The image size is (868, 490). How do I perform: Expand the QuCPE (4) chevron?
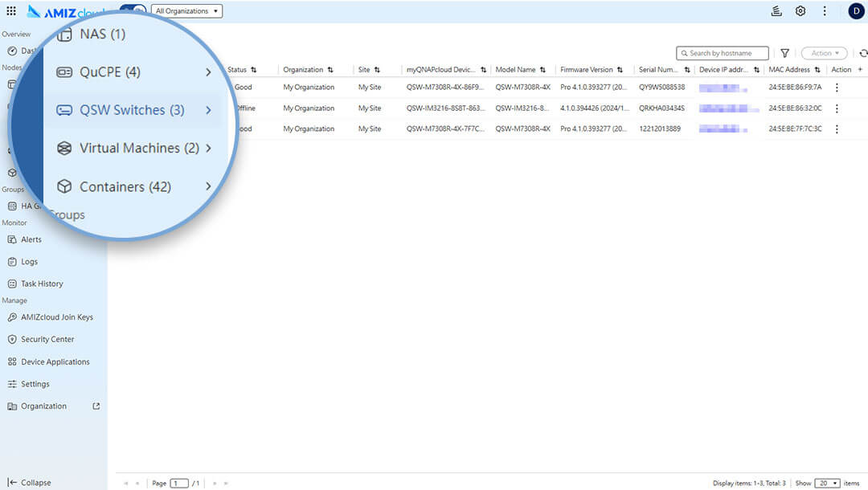pos(208,72)
